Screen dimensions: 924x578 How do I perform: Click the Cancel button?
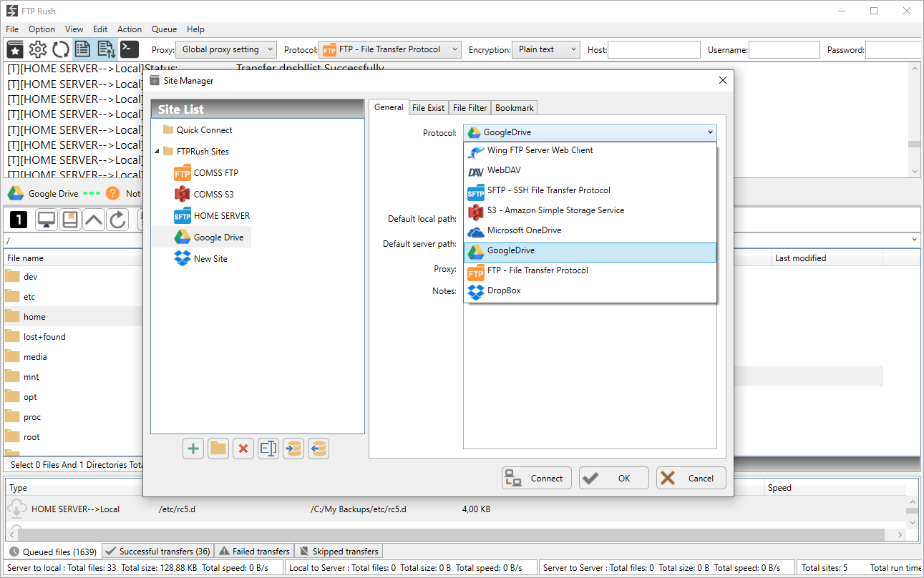pyautogui.click(x=691, y=479)
